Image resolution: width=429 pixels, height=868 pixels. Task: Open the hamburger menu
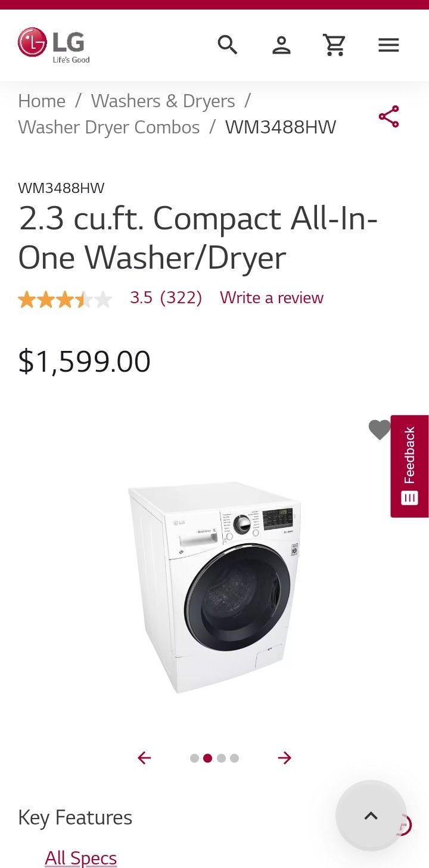(388, 45)
